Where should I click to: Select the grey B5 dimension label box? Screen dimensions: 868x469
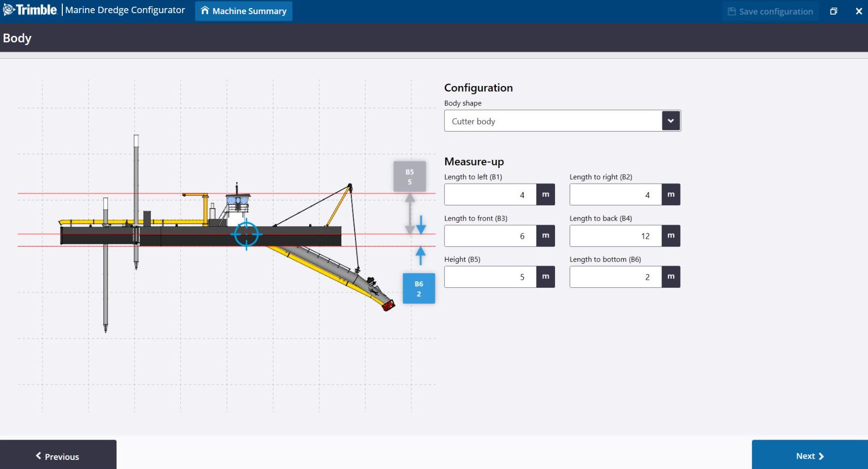point(409,177)
